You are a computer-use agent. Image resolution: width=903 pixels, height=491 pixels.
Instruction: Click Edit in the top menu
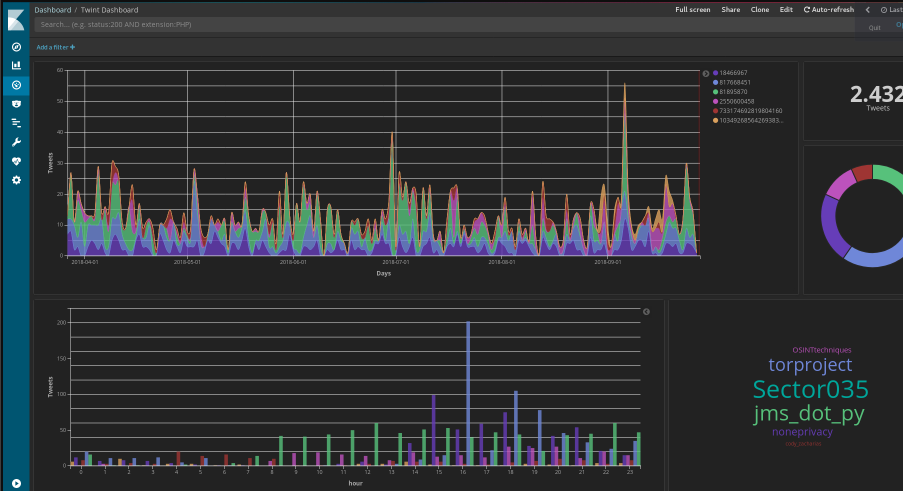[786, 9]
